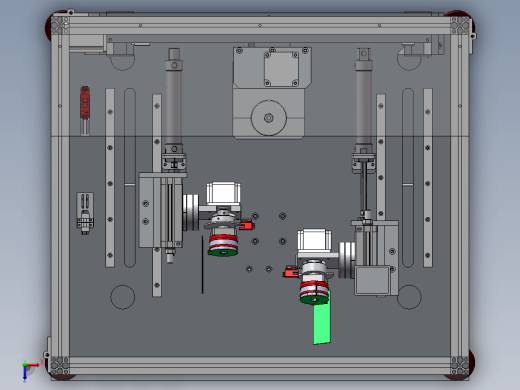Select the square motor plate at top center
The width and height of the screenshot is (520, 390).
[x=281, y=69]
